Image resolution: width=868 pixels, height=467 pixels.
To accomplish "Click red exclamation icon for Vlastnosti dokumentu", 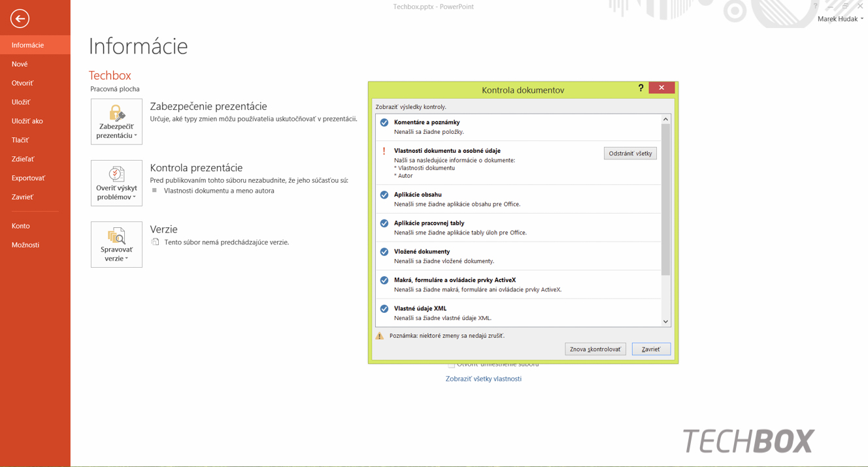I will (x=384, y=151).
